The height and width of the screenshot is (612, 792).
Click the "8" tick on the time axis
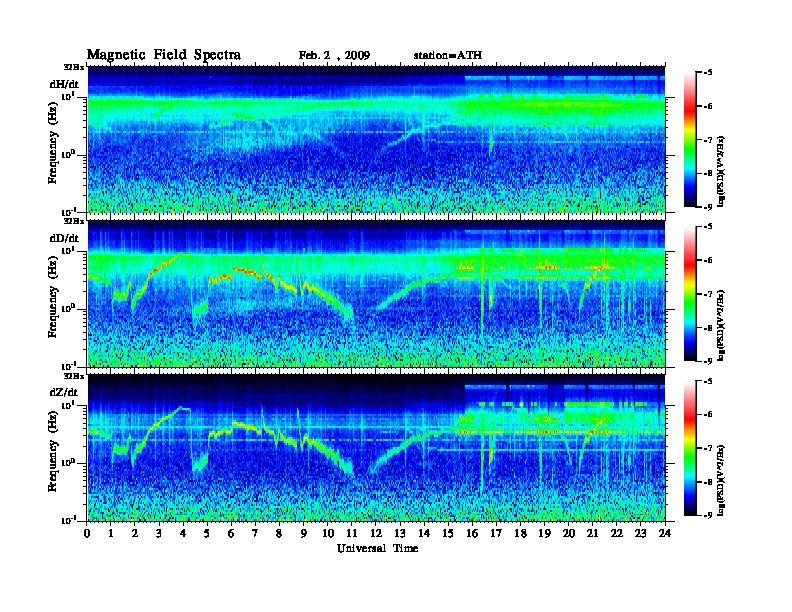(279, 533)
